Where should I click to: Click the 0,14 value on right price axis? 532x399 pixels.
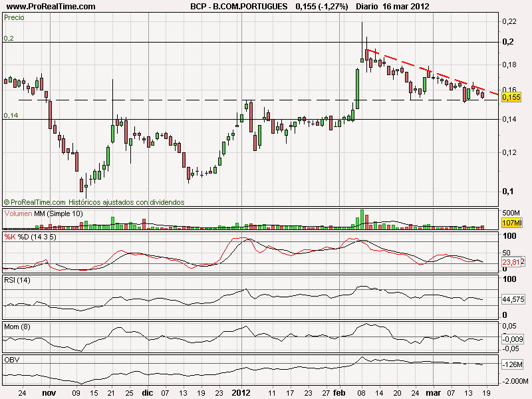[x=509, y=119]
